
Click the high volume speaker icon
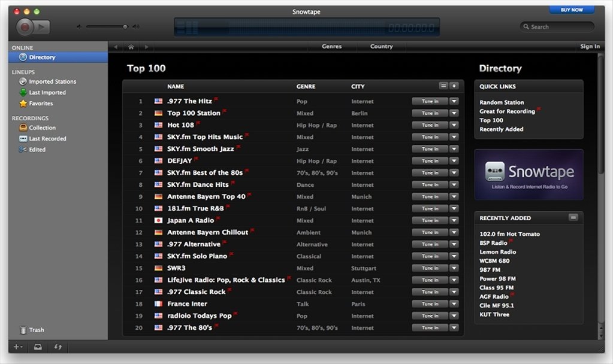pyautogui.click(x=135, y=26)
